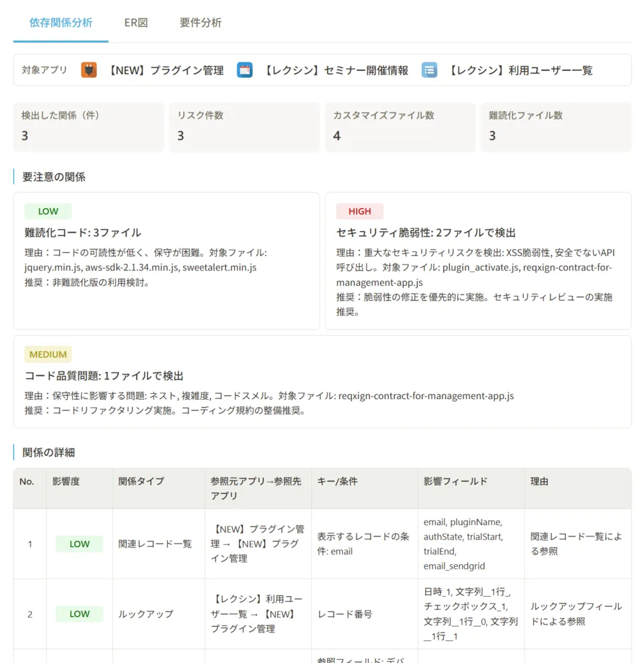Switch to the ER図 tab

click(x=135, y=22)
